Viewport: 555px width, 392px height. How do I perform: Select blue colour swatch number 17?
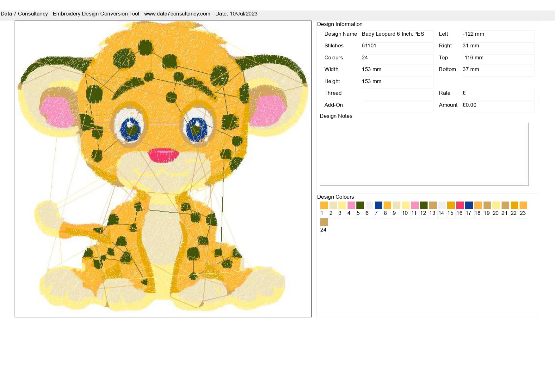tap(469, 205)
